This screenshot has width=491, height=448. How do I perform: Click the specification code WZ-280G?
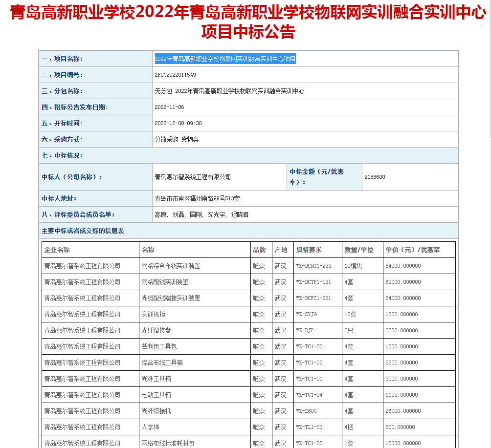[x=307, y=411]
